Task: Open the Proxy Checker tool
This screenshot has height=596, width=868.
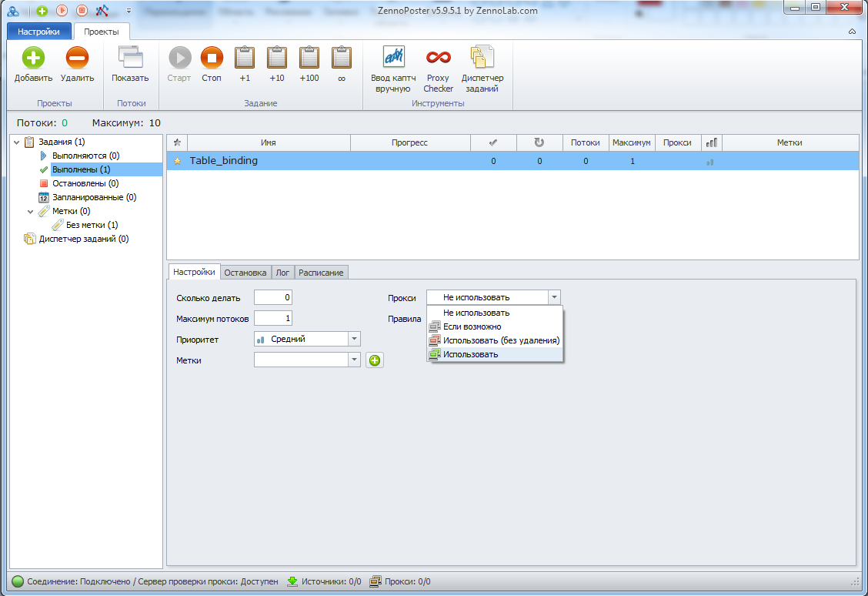Action: (438, 59)
